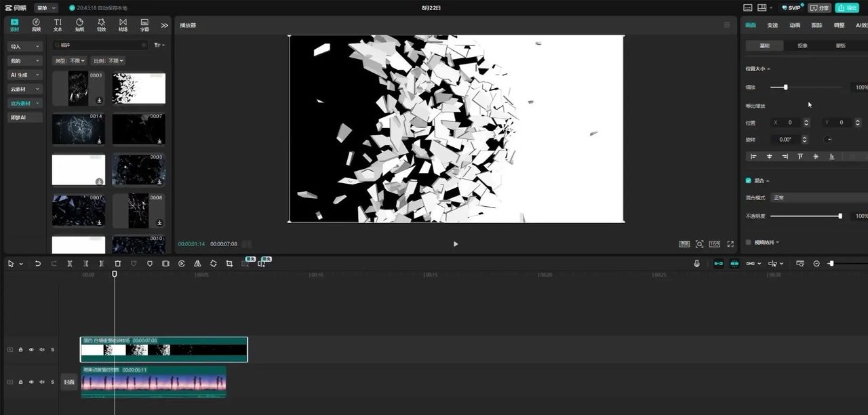This screenshot has width=868, height=415.
Task: Click the mirror flip icon in timeline toolbar
Action: [x=197, y=264]
